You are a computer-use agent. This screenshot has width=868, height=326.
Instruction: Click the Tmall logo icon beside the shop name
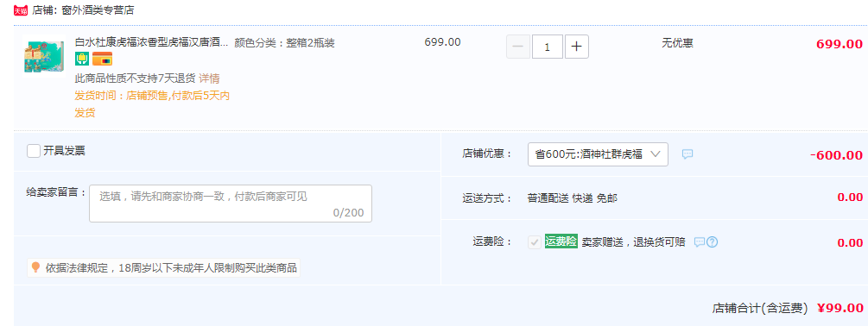tap(21, 10)
